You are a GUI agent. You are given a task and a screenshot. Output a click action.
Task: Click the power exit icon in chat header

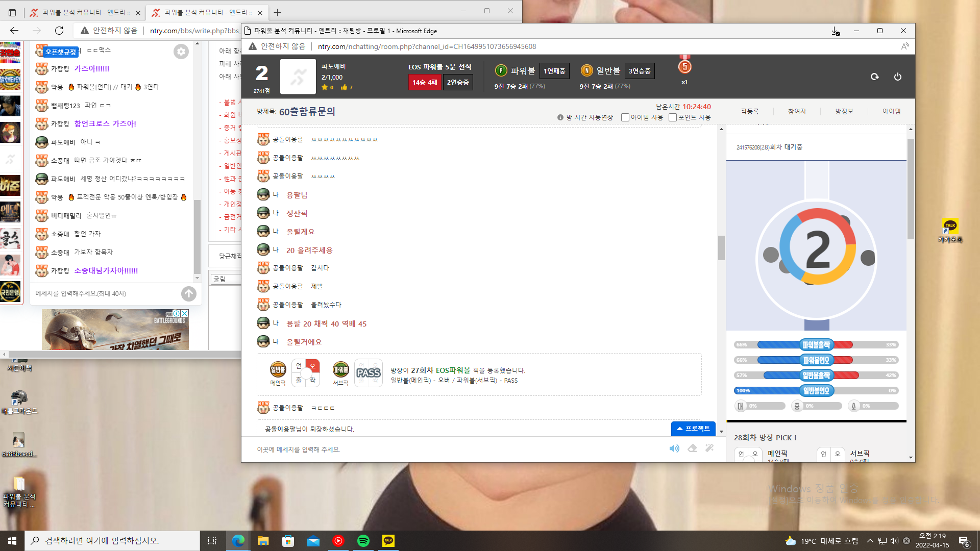pyautogui.click(x=898, y=77)
